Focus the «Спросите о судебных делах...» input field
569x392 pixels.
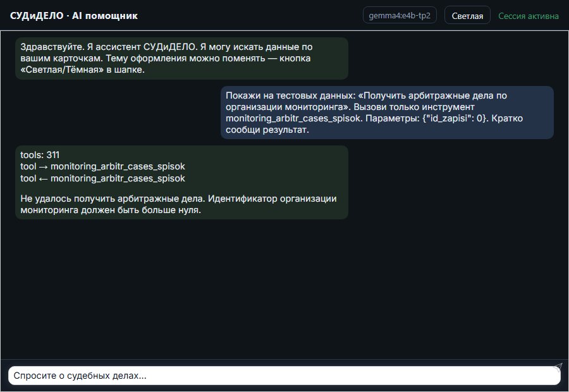(x=284, y=376)
